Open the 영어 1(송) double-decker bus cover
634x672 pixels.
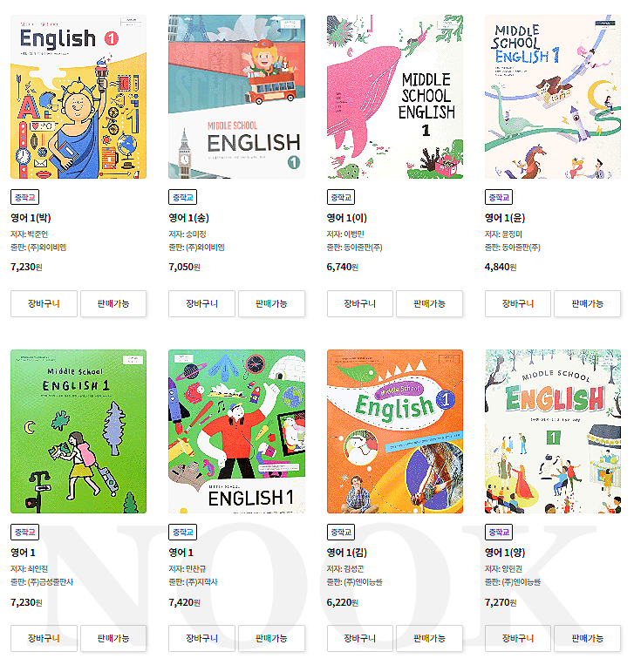pos(236,97)
